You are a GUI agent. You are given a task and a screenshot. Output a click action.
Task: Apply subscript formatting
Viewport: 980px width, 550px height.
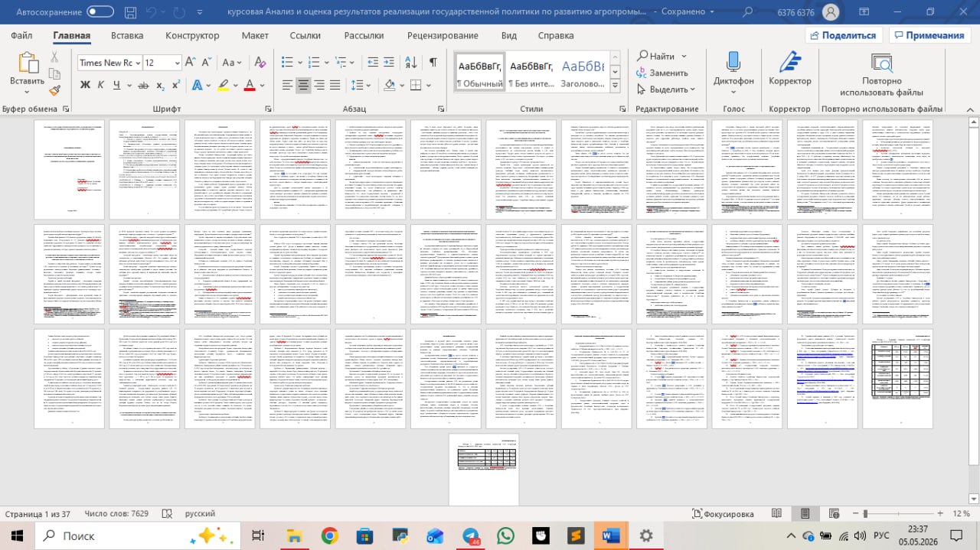tap(161, 85)
